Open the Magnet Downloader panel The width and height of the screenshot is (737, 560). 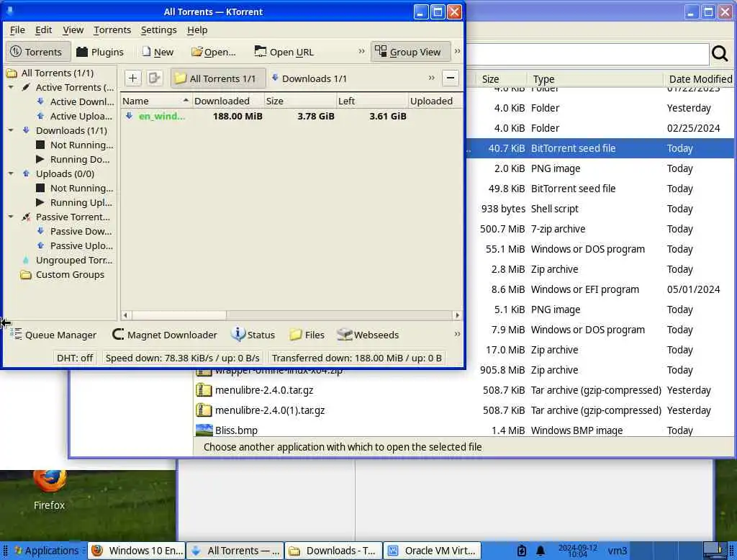coord(165,335)
